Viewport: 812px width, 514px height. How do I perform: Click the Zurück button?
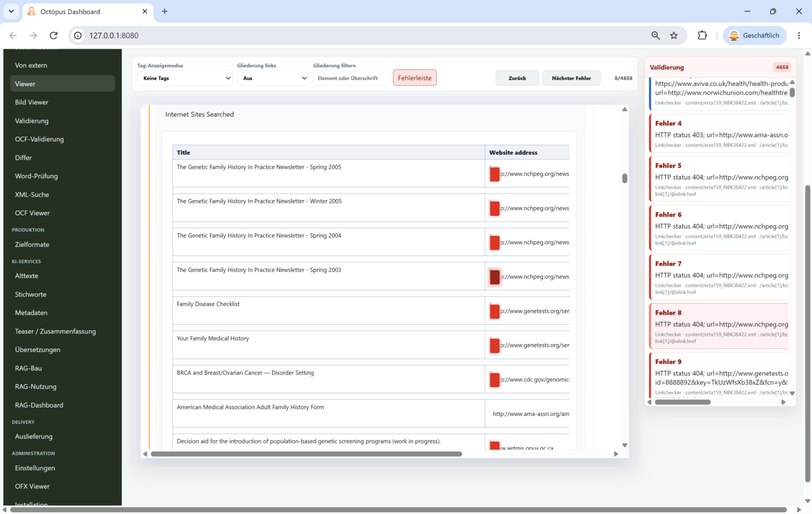pos(517,78)
